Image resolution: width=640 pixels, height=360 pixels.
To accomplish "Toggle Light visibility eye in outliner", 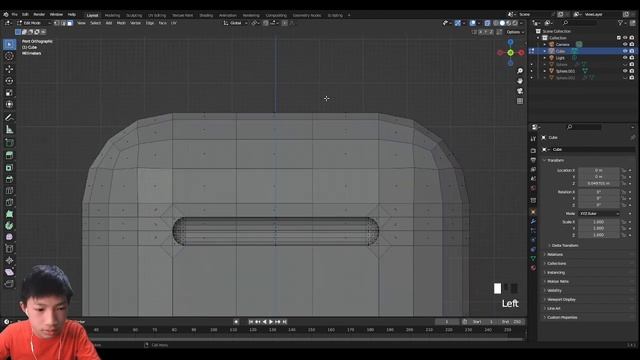I will (x=625, y=58).
